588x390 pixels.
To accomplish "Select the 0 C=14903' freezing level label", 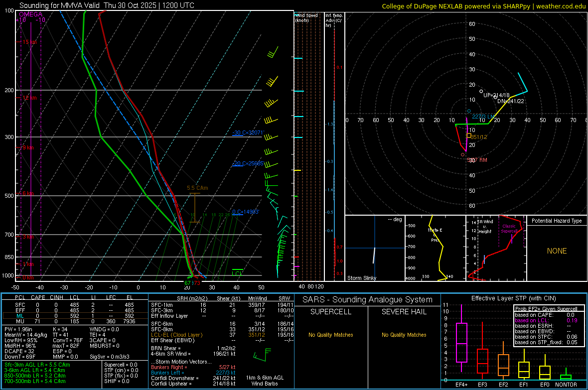I will (246, 212).
